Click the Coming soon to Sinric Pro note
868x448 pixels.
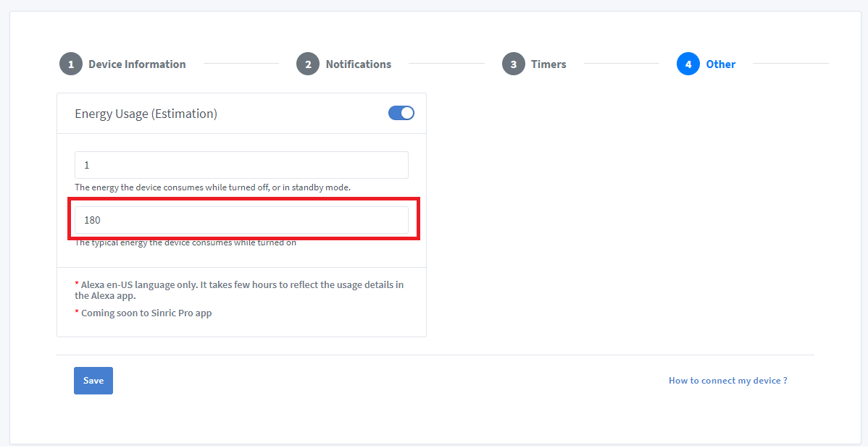(146, 313)
